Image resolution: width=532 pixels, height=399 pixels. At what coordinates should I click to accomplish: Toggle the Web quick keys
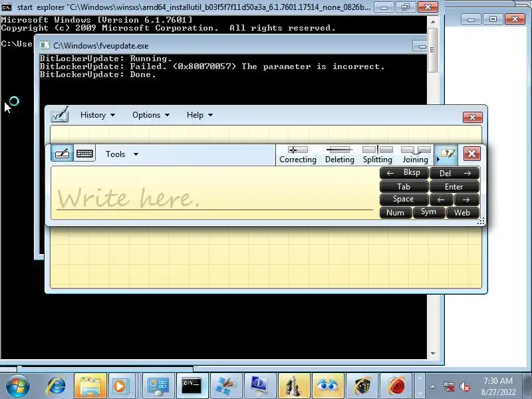(x=462, y=213)
